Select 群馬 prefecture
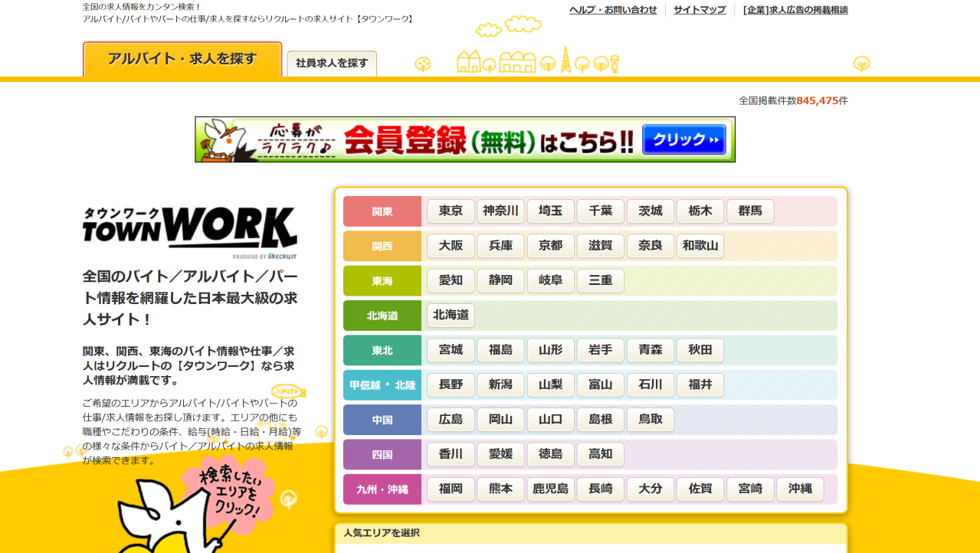Viewport: 980px width, 553px height. coord(750,211)
